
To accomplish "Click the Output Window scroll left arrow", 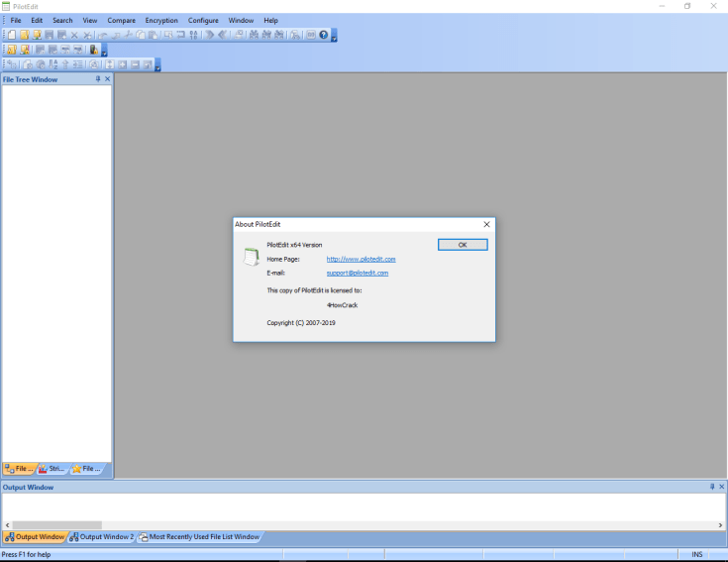I will coord(7,525).
